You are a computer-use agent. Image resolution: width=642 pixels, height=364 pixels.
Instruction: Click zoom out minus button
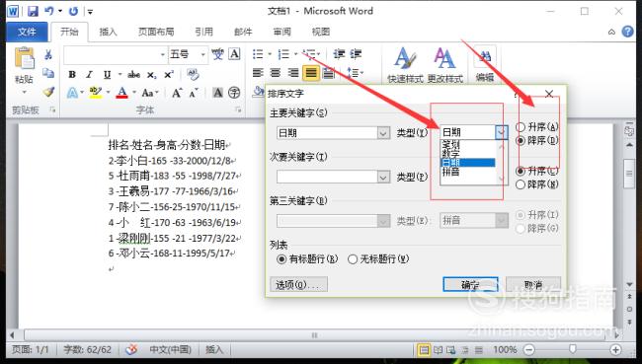529,349
